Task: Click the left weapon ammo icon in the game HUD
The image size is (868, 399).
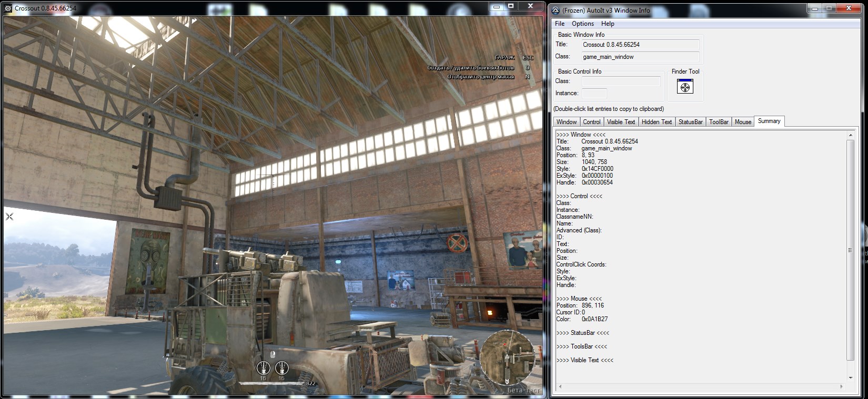Action: click(x=263, y=367)
